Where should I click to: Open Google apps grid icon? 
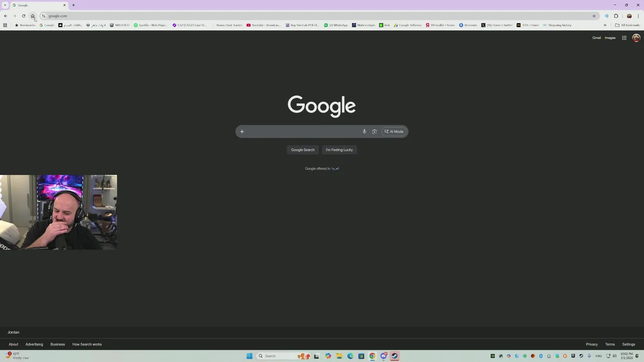(x=624, y=38)
